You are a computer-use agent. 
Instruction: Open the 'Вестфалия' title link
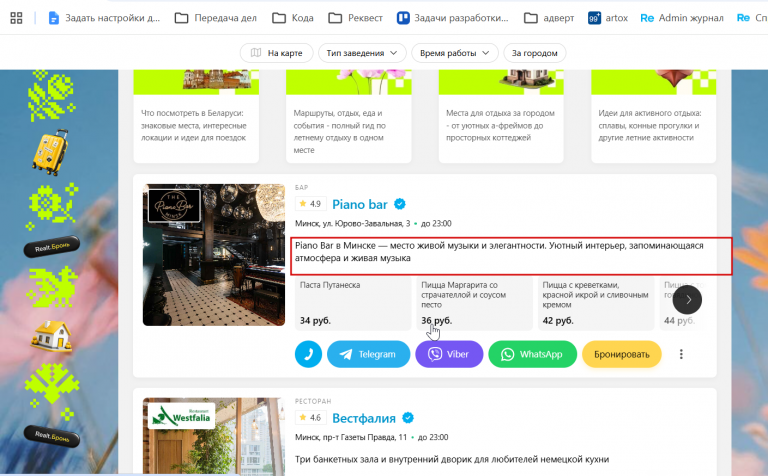coord(364,418)
